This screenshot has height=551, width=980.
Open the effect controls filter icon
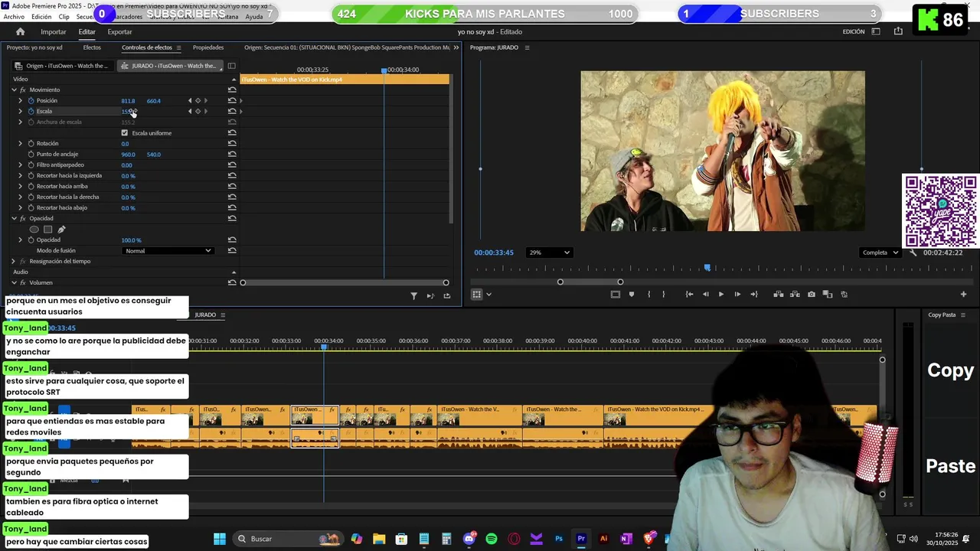point(413,295)
